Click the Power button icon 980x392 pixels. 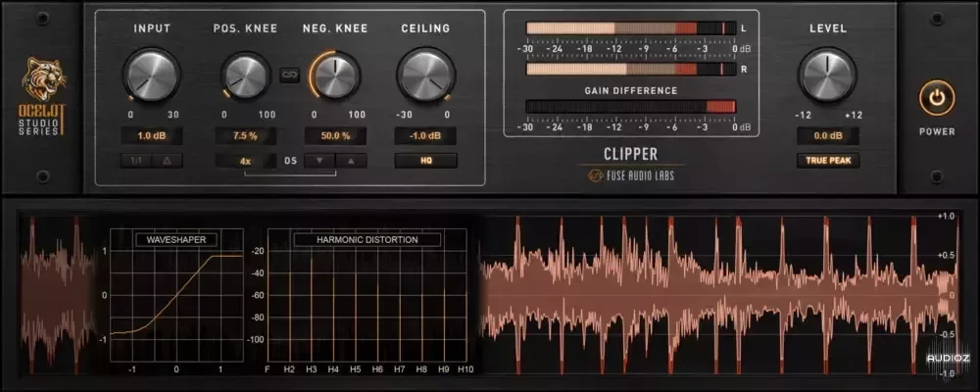(x=936, y=98)
